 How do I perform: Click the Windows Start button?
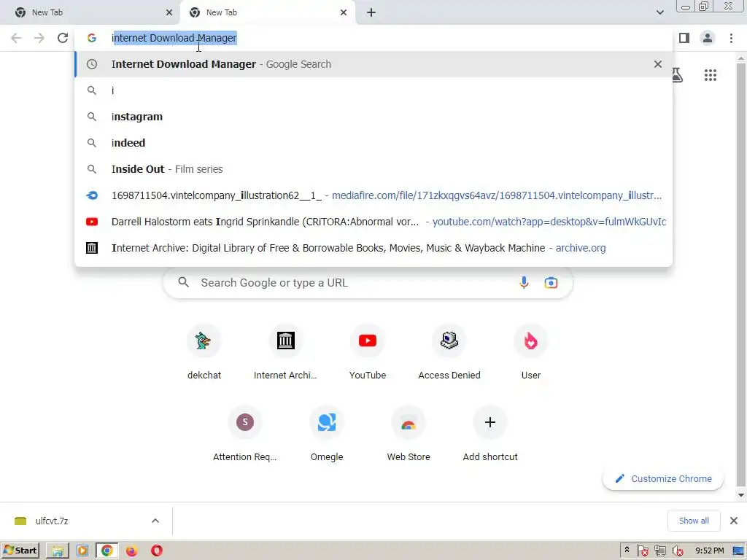pos(20,551)
